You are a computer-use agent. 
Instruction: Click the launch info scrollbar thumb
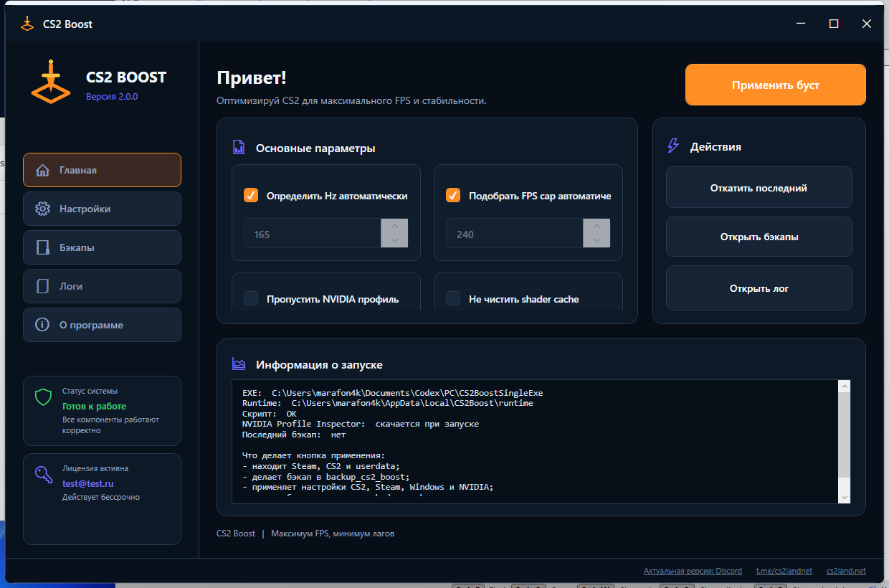tap(844, 435)
